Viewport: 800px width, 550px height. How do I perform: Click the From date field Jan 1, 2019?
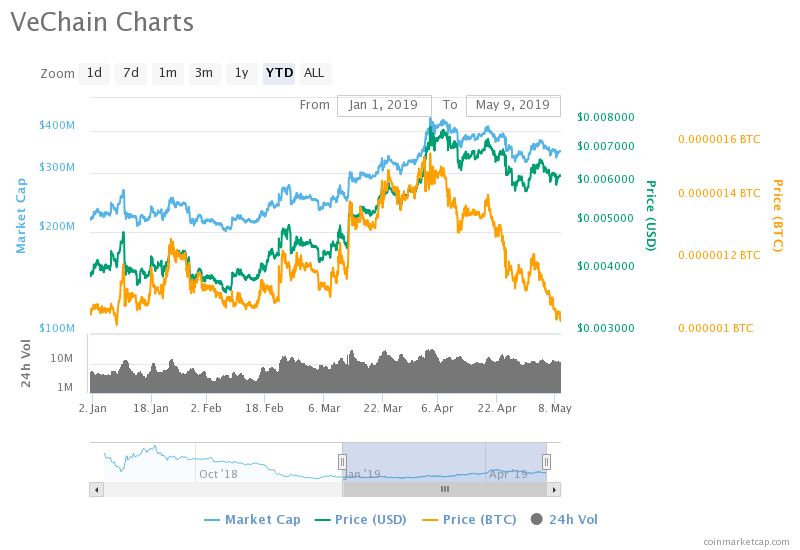point(384,105)
